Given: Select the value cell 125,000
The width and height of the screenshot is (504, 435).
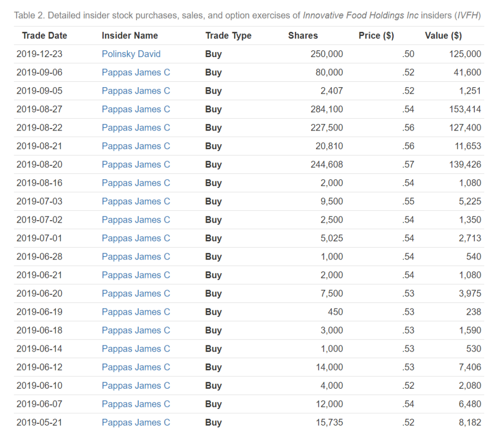Looking at the screenshot, I should click(465, 54).
